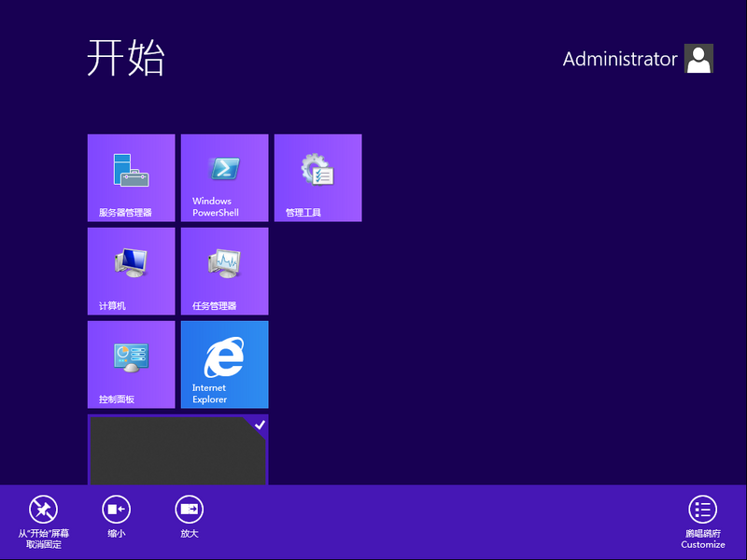This screenshot has height=560, width=747.
Task: Click the Customize text label
Action: (x=702, y=544)
